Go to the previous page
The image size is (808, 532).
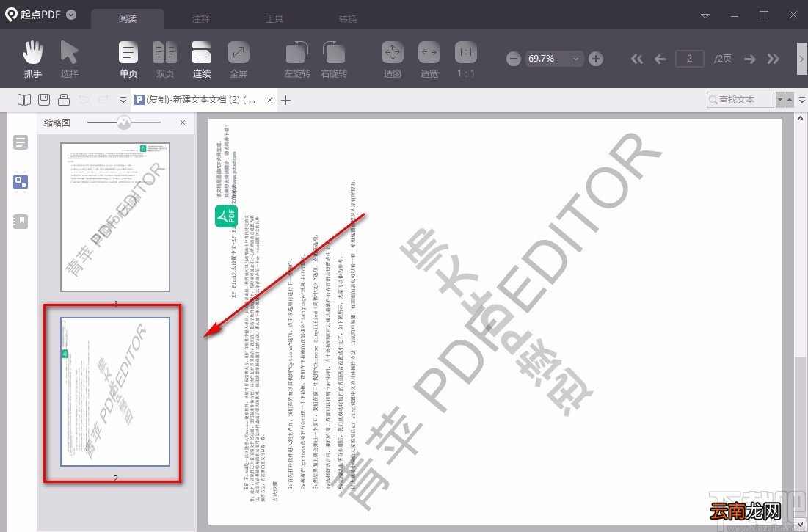click(x=660, y=59)
